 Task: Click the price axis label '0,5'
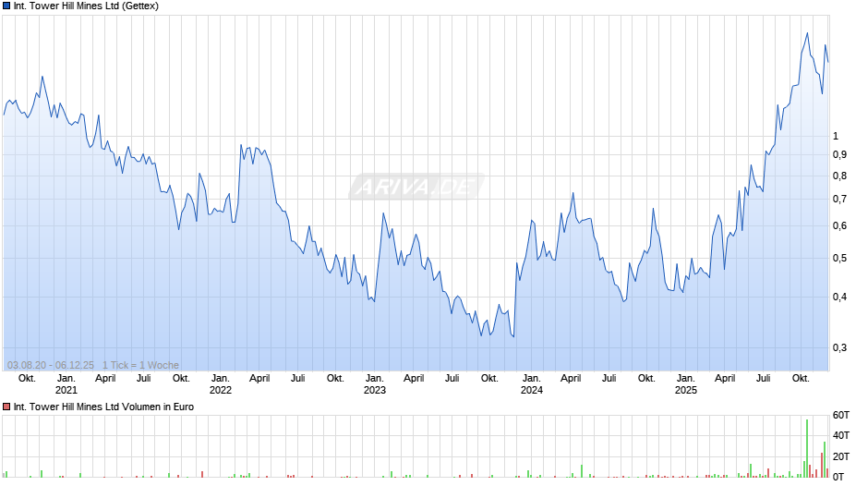(839, 258)
